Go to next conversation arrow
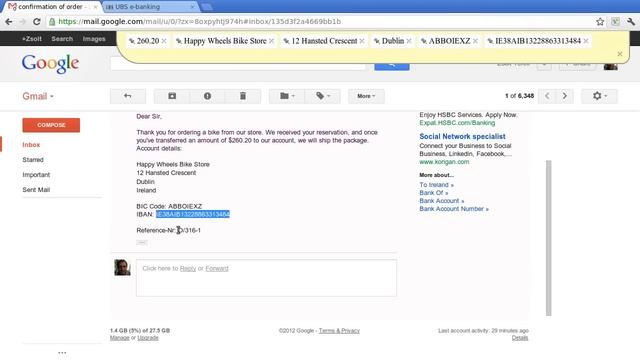The width and height of the screenshot is (640, 360). (x=565, y=96)
